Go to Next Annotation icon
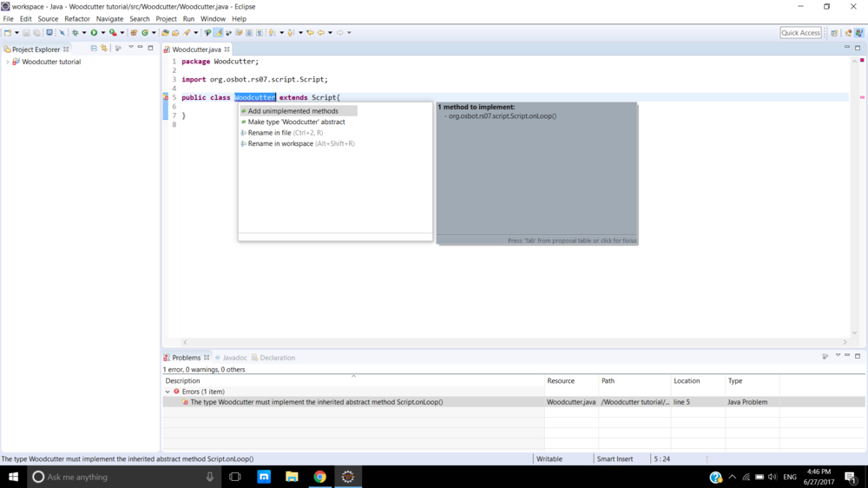This screenshot has height=488, width=868. pyautogui.click(x=272, y=33)
